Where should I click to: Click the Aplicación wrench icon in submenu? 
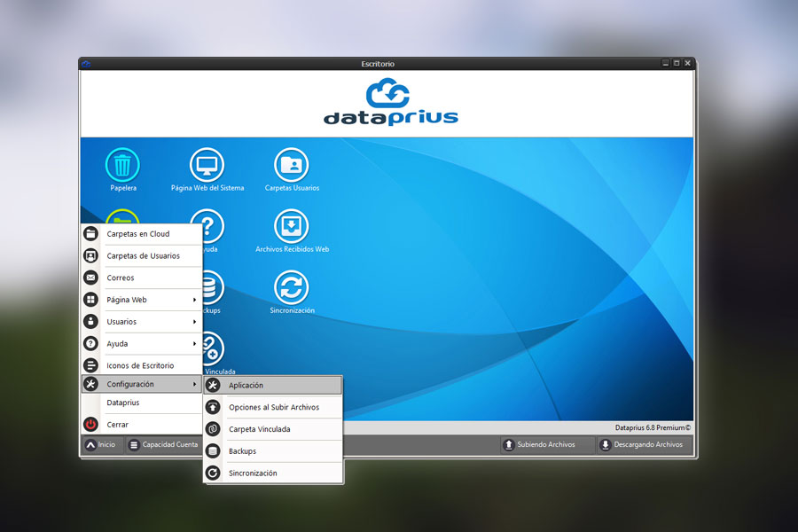[x=213, y=386]
